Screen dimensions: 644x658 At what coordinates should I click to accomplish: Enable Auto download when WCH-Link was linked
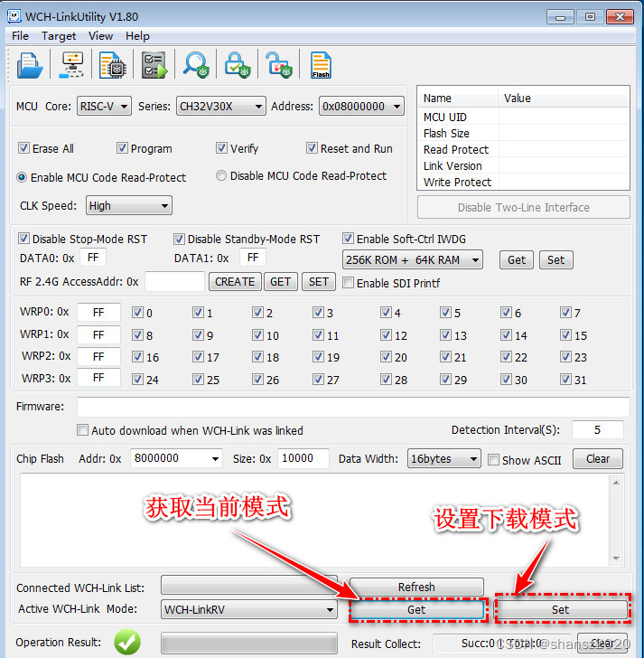(x=82, y=430)
